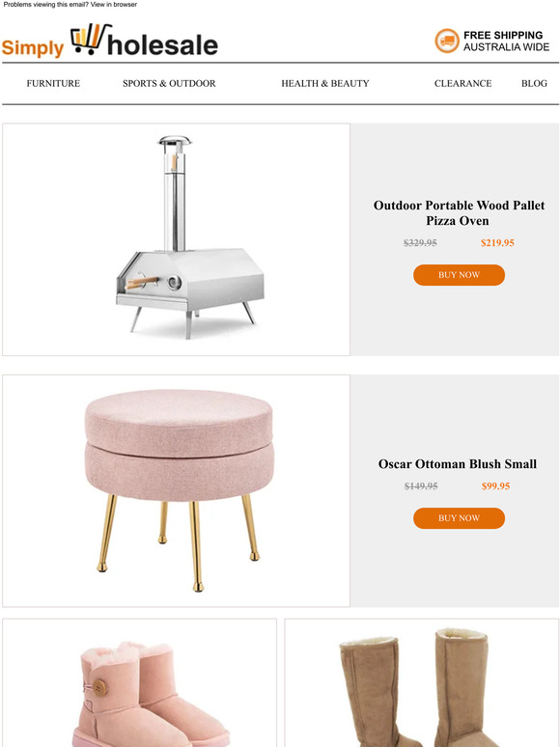
Task: Buy the Oscar Ottoman now
Action: 459,518
